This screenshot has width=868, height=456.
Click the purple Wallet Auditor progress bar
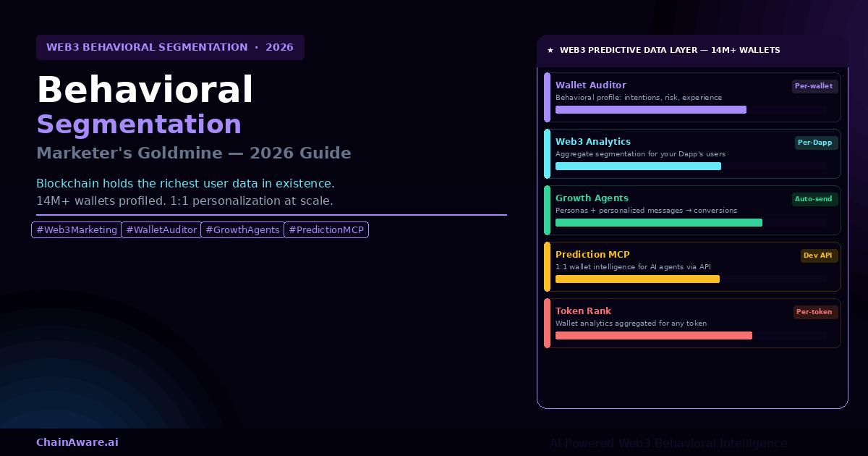650,110
